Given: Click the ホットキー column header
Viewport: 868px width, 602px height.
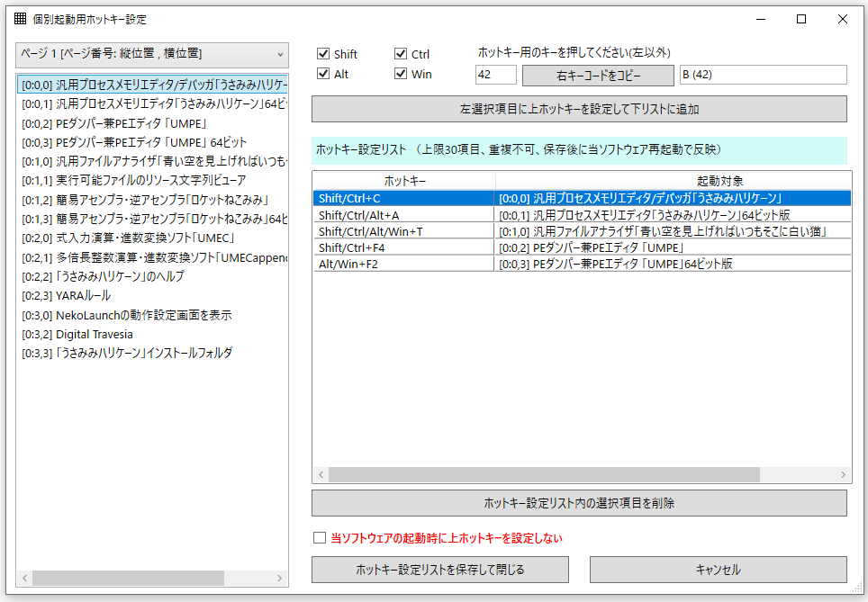Looking at the screenshot, I should point(404,181).
